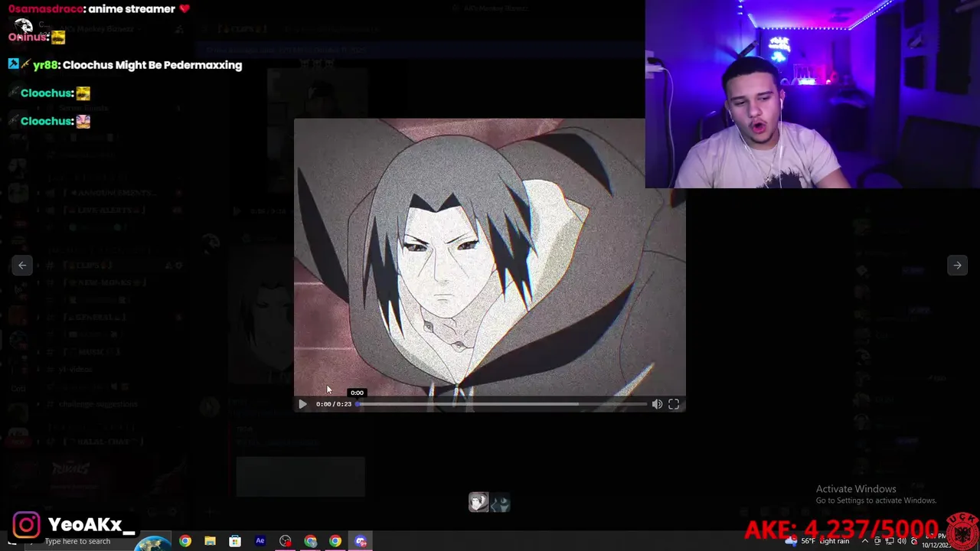Go to the next attachment arrow
The image size is (980, 551).
[x=957, y=265]
